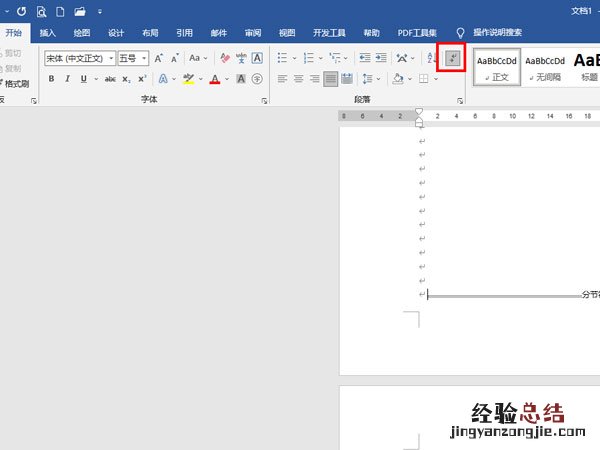Screen dimensions: 600x450
Task: Click the grow font size icon
Action: tap(158, 58)
